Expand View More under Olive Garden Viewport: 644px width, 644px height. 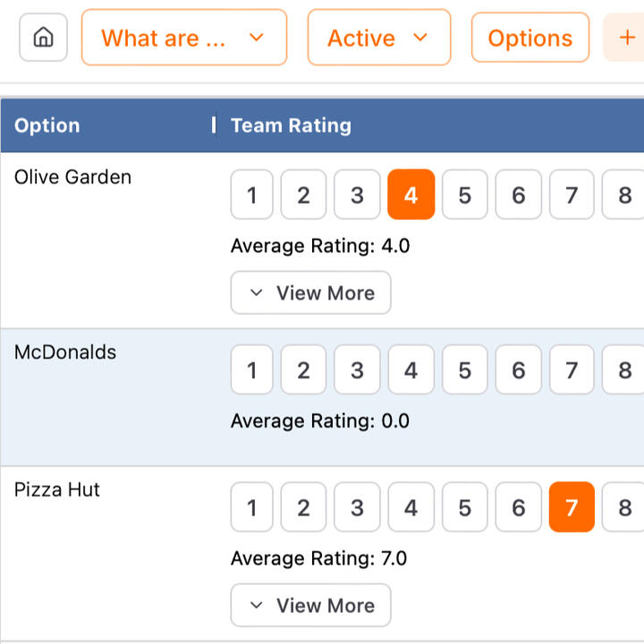310,292
